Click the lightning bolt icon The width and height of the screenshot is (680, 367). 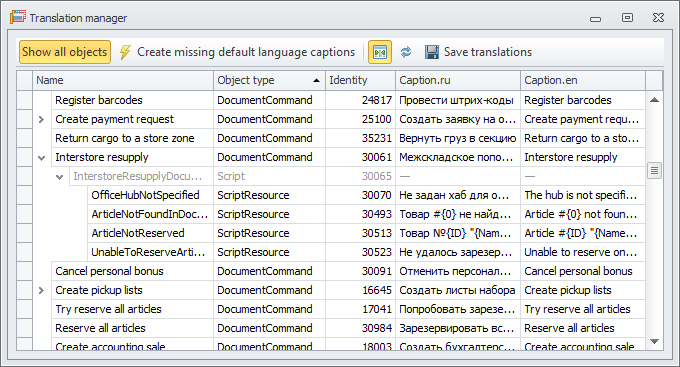pyautogui.click(x=125, y=52)
